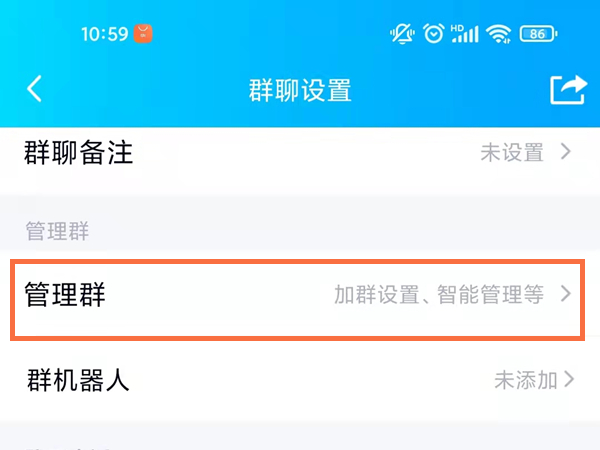This screenshot has width=600, height=450.
Task: Open 管理群 via its right chevron
Action: (x=566, y=295)
